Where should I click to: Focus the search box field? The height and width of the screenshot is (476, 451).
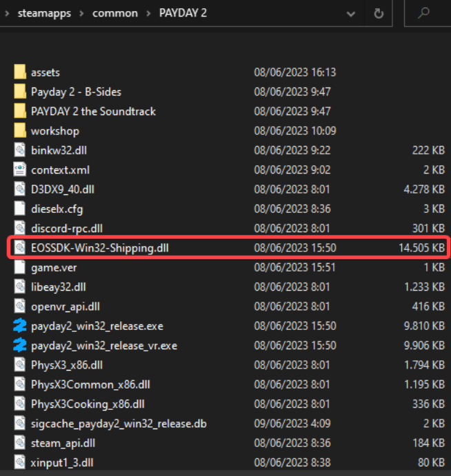[x=428, y=13]
